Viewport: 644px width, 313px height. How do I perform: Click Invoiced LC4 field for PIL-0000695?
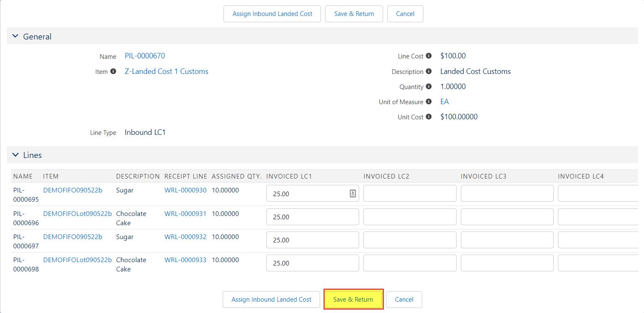(598, 194)
